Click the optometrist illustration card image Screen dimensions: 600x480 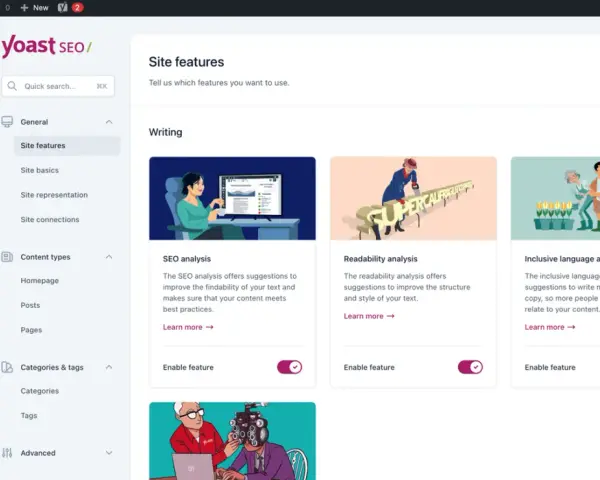[232, 441]
